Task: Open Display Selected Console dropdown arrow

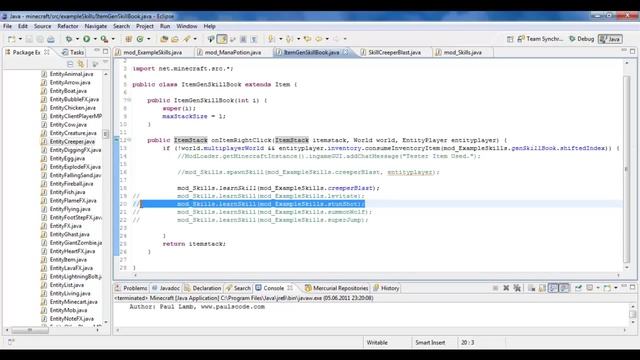Action: click(598, 288)
